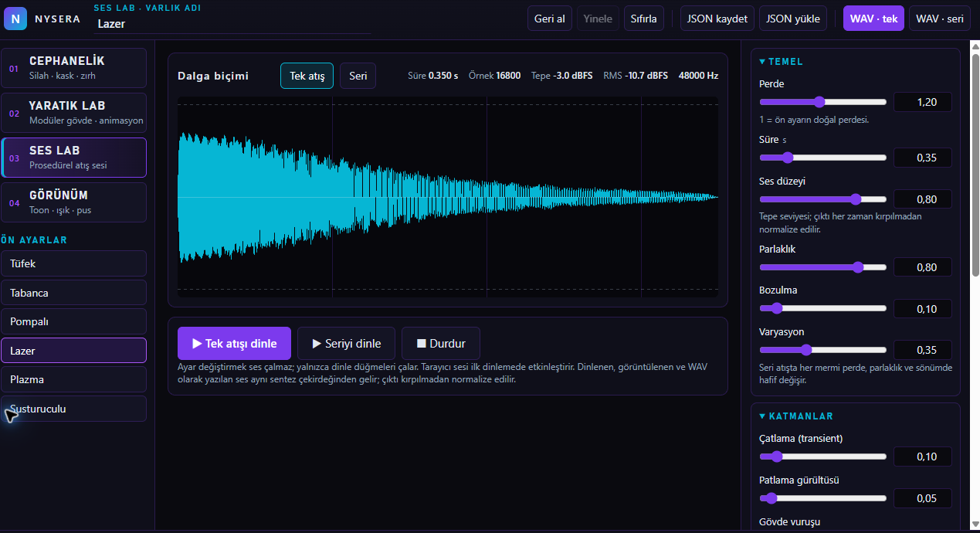
Task: Click the Nysera N logo icon
Action: [x=15, y=19]
